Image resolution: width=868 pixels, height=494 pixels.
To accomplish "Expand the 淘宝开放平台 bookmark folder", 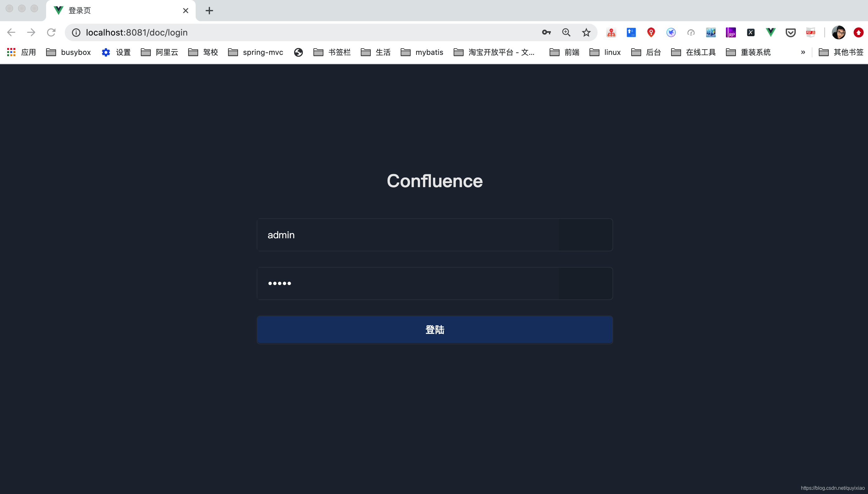I will [494, 52].
